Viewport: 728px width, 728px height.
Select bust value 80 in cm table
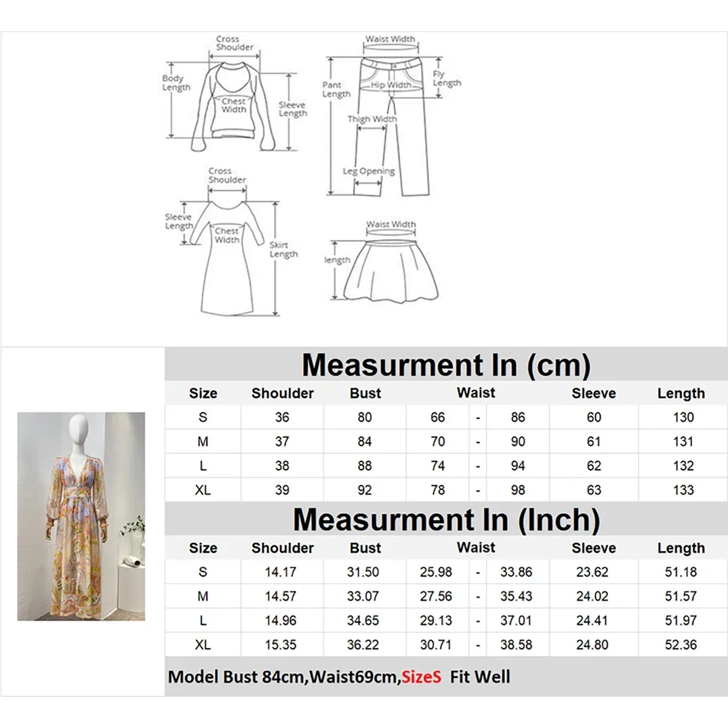365,417
